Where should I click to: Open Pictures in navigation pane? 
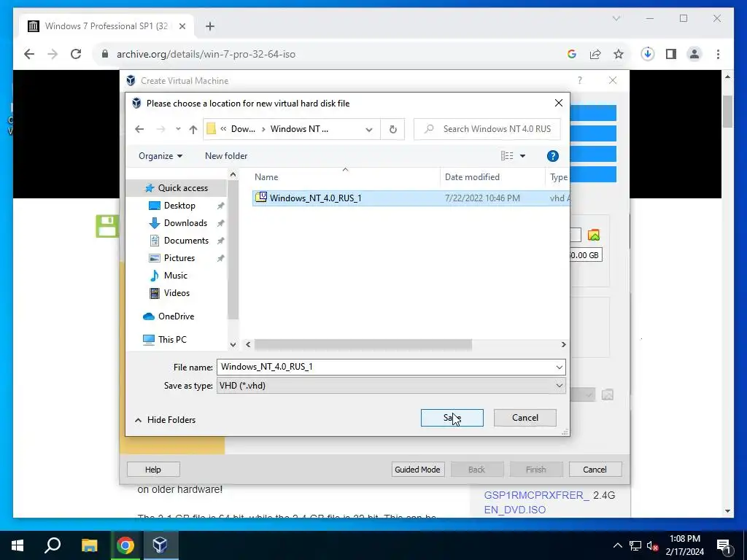(179, 258)
